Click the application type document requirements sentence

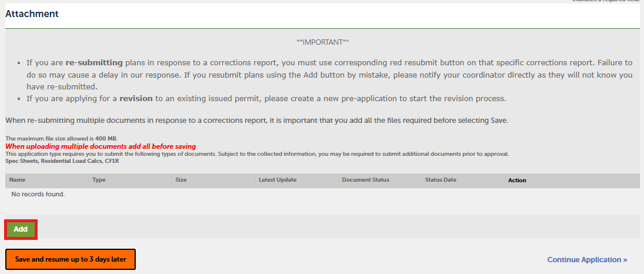point(257,153)
